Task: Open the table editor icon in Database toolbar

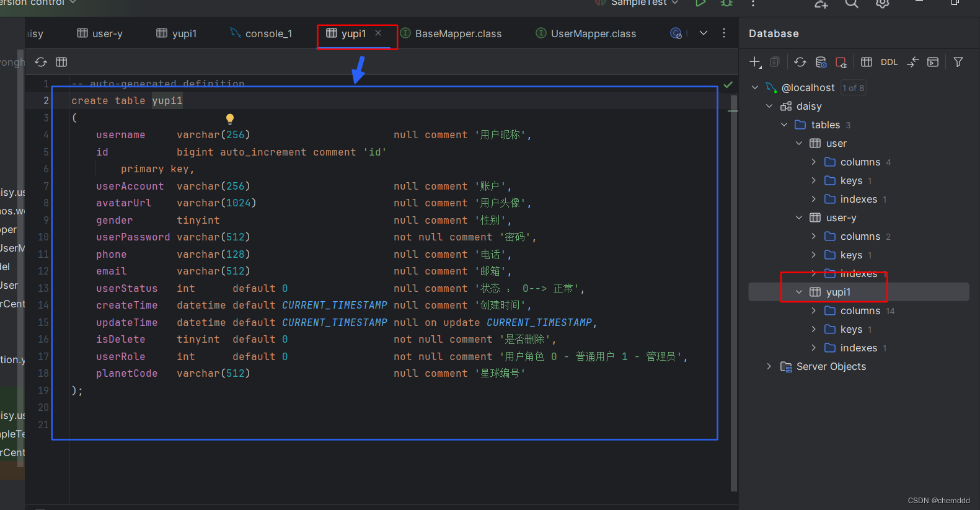Action: click(867, 62)
